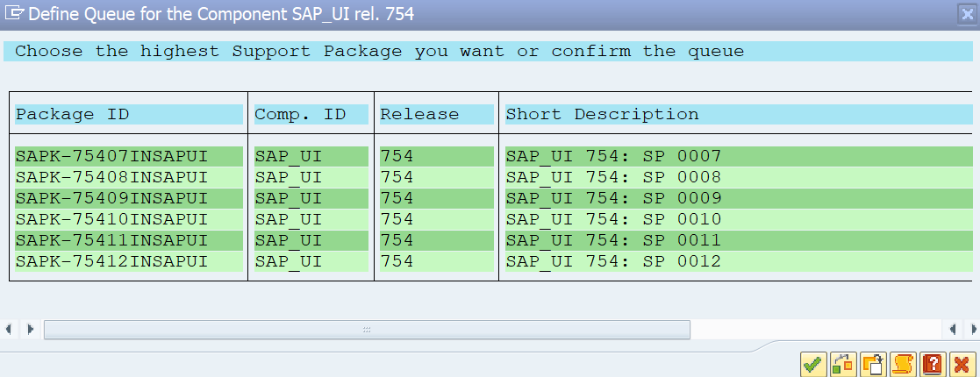
Task: Open the scroll-shaped log icon
Action: (903, 364)
